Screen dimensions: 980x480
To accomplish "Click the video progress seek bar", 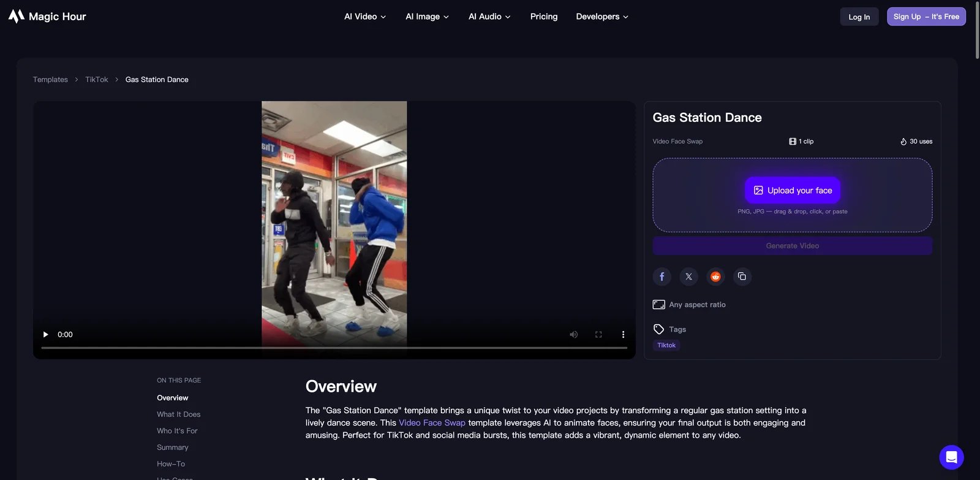I will (334, 348).
